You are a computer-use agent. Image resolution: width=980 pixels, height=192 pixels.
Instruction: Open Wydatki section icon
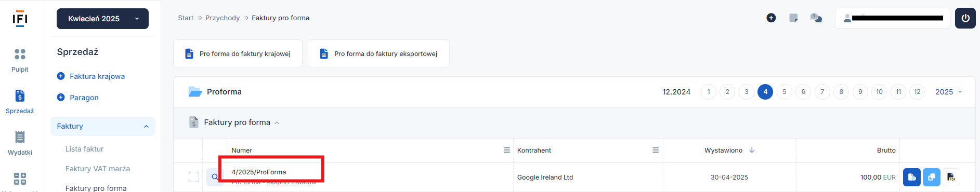click(x=20, y=143)
